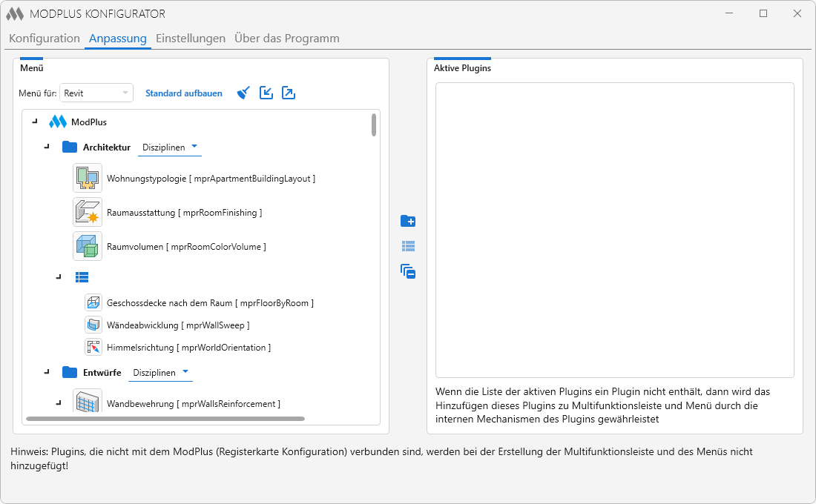Click the 'ModPlus' root label

tap(89, 122)
